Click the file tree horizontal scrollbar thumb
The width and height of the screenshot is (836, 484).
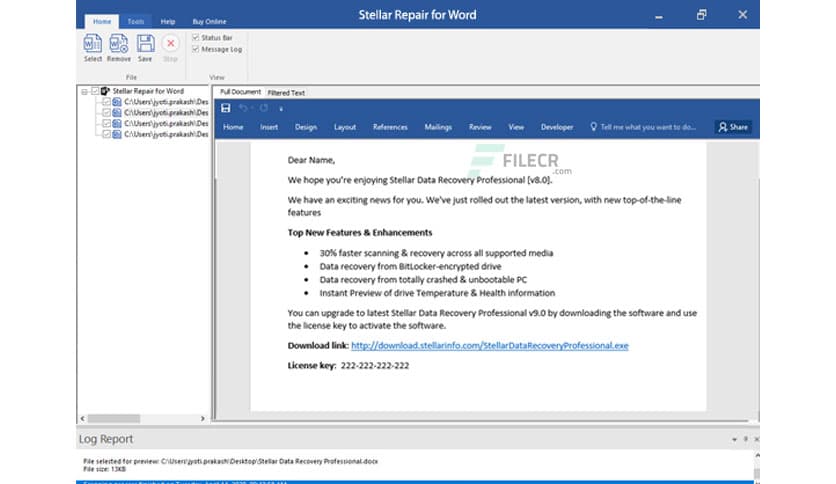pyautogui.click(x=114, y=419)
